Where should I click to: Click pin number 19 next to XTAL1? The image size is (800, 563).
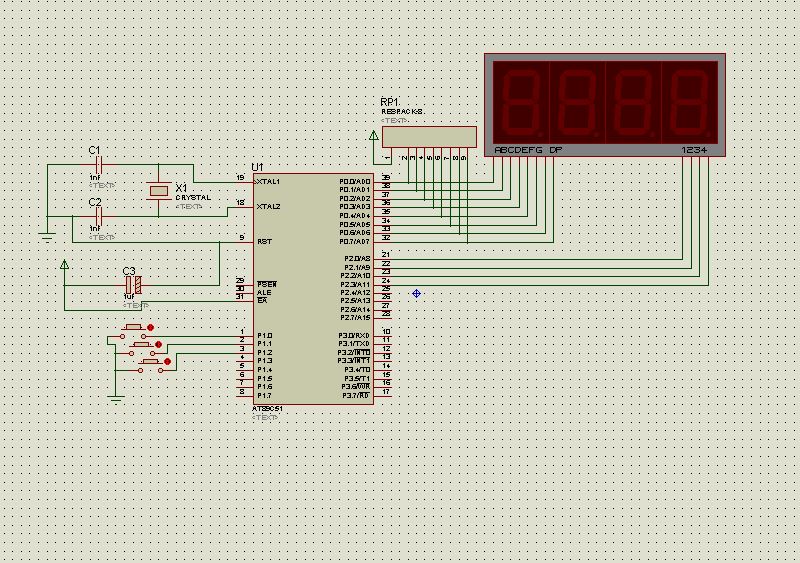click(x=240, y=178)
